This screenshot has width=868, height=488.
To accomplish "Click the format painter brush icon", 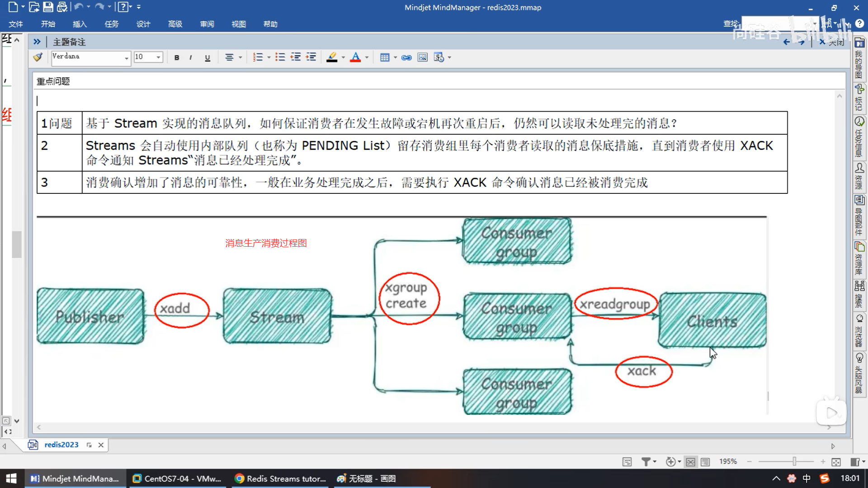I will [38, 57].
